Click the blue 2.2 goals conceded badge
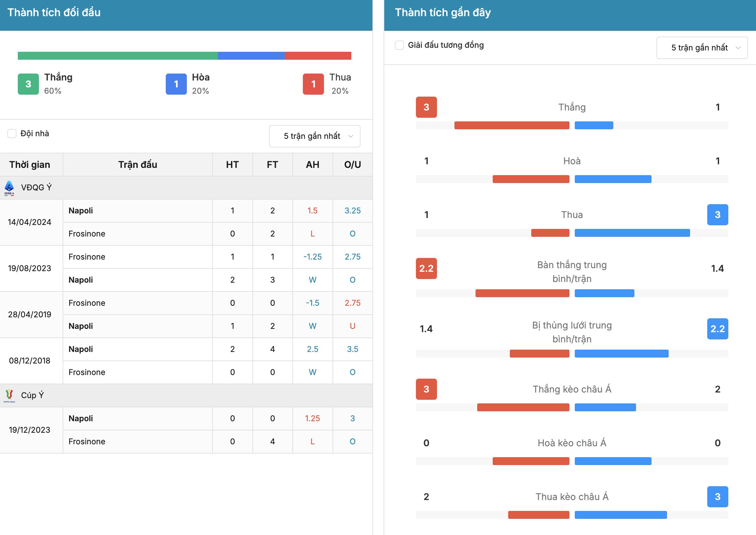 click(x=718, y=329)
